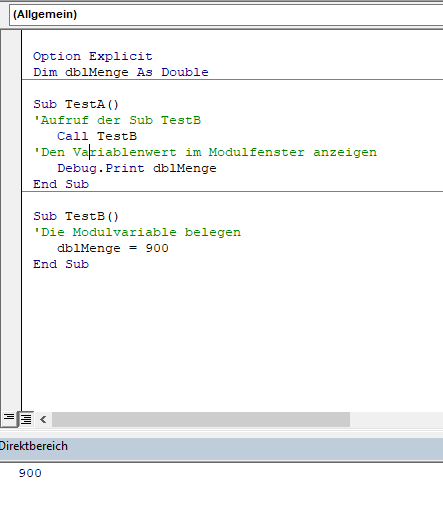Place the cursor on 'Sub TestB()' line
This screenshot has width=443, height=513.
(76, 216)
